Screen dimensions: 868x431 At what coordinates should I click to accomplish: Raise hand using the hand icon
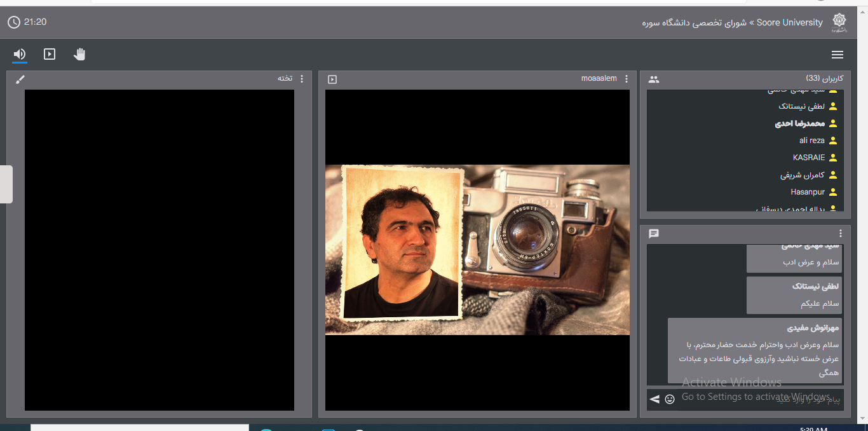[x=79, y=54]
